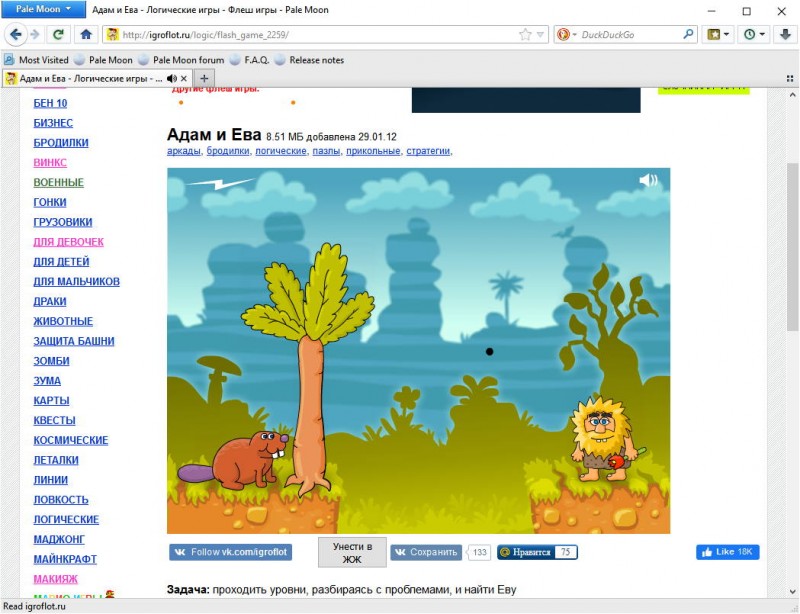The width and height of the screenshot is (800, 614).
Task: Mute the tab audio speaker icon
Action: (x=172, y=79)
